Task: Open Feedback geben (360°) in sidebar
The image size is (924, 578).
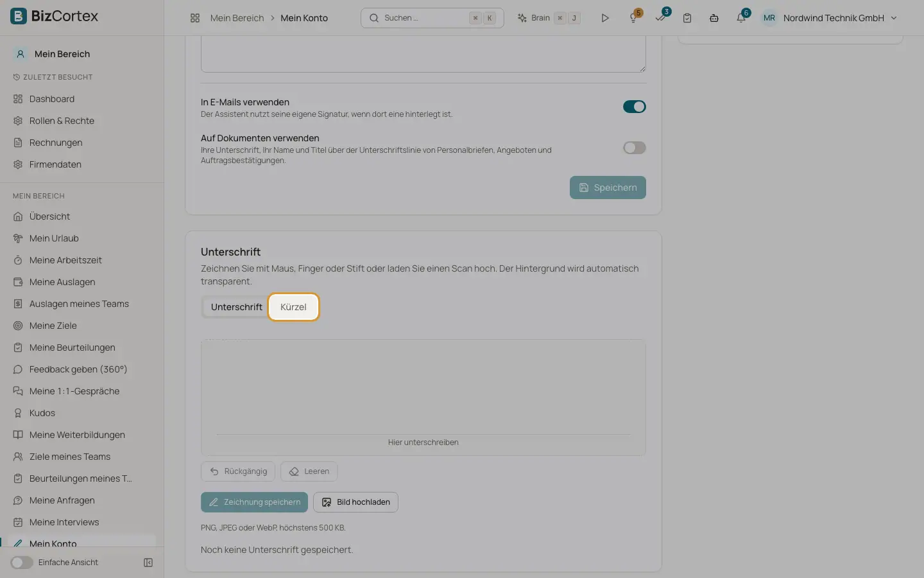Action: click(78, 369)
